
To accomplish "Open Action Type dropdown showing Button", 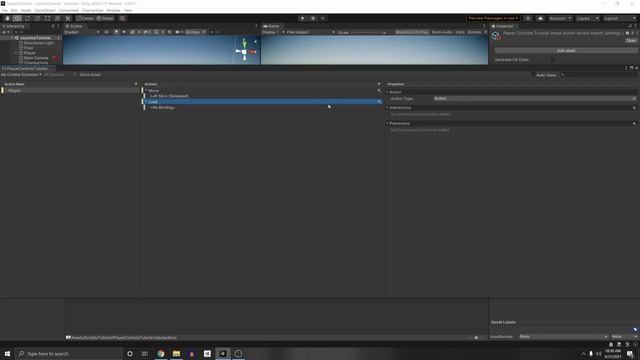I will coord(535,99).
